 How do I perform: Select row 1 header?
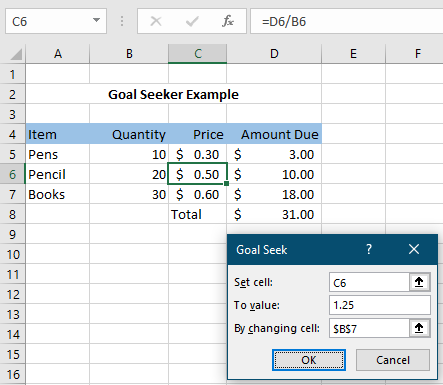13,74
